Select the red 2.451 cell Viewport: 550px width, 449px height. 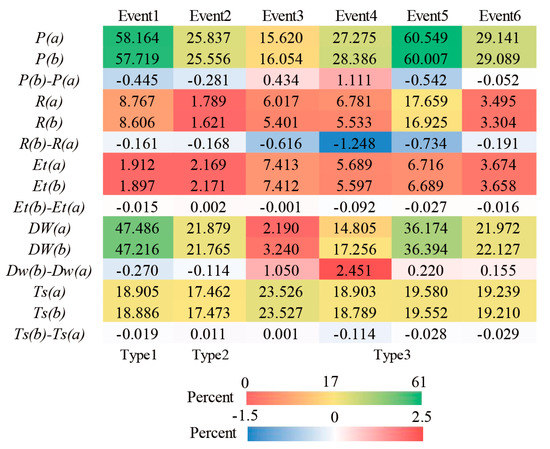(355, 269)
